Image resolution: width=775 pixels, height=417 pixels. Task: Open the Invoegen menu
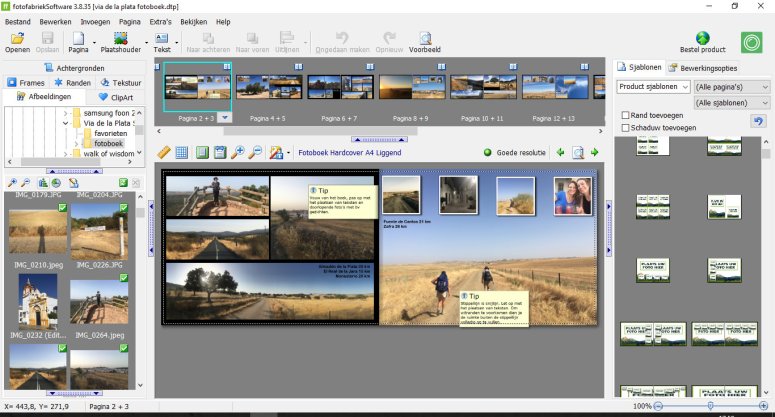(95, 22)
